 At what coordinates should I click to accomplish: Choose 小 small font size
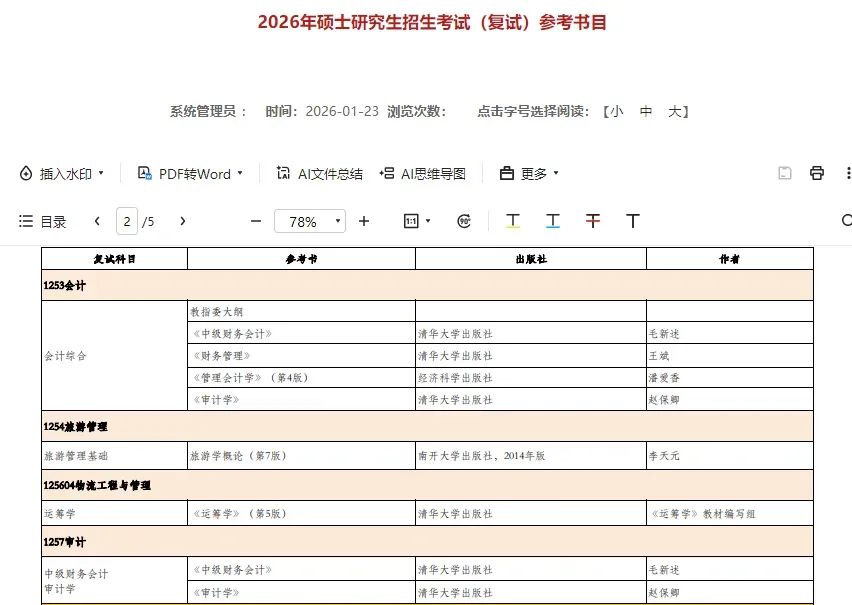pos(616,111)
